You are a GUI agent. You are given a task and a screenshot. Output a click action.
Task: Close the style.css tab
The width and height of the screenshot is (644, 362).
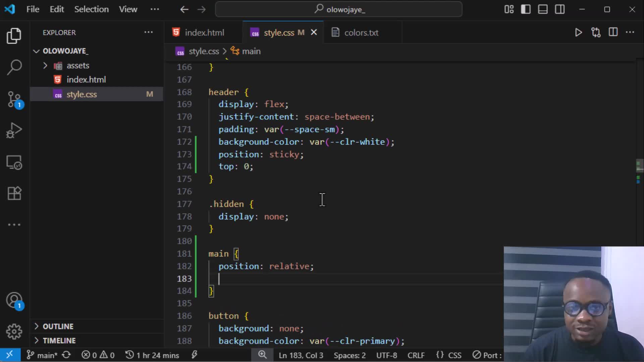coord(314,32)
